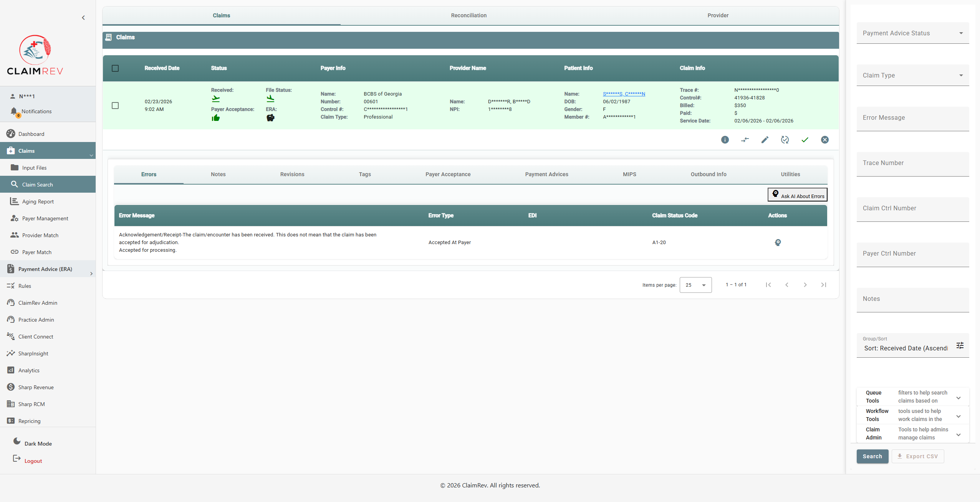Image resolution: width=980 pixels, height=502 pixels.
Task: Open Group/Sort options tune icon
Action: (x=960, y=345)
